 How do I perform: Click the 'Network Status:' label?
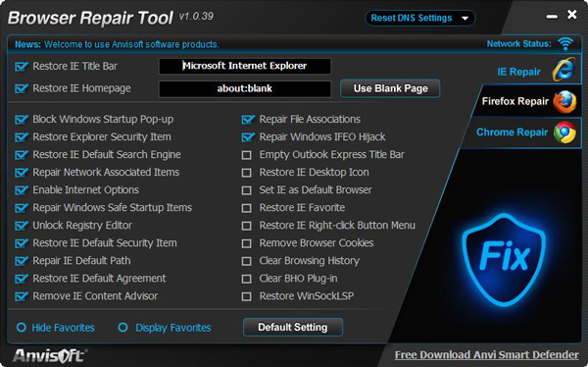pos(519,43)
